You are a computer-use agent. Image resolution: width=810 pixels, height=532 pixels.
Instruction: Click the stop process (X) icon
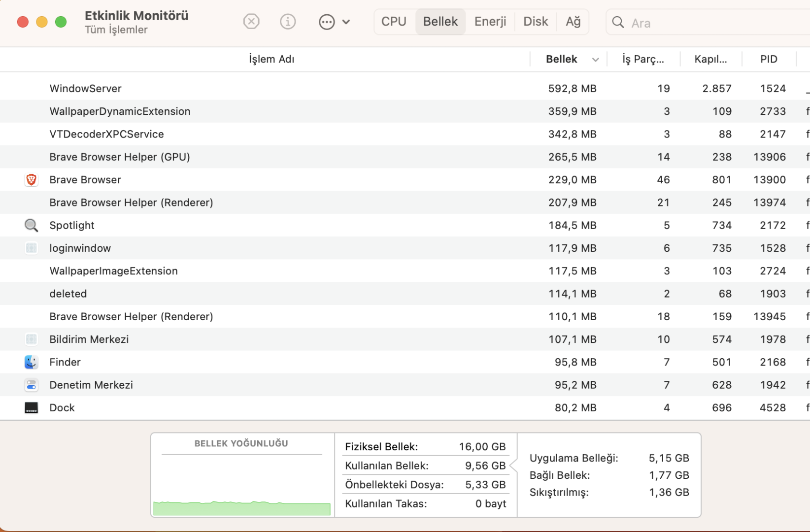tap(251, 22)
